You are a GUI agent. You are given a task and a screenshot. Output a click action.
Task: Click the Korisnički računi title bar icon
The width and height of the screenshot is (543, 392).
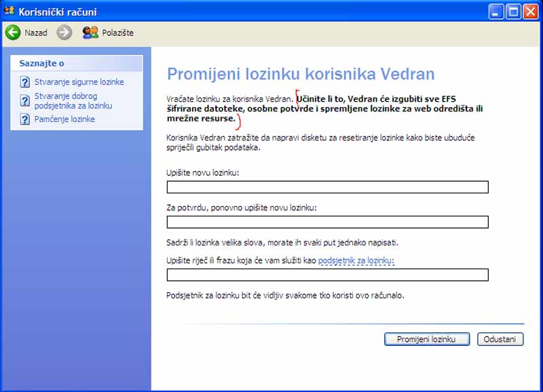click(x=10, y=11)
